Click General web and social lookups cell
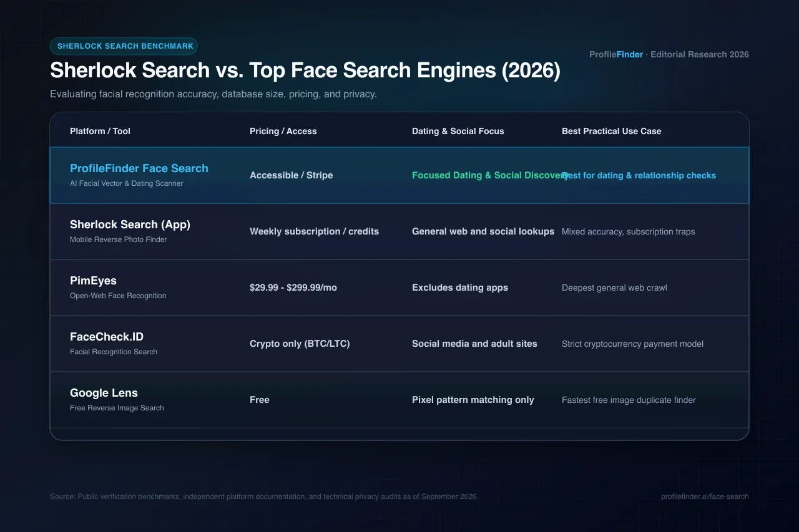Image resolution: width=799 pixels, height=532 pixels. pos(483,231)
